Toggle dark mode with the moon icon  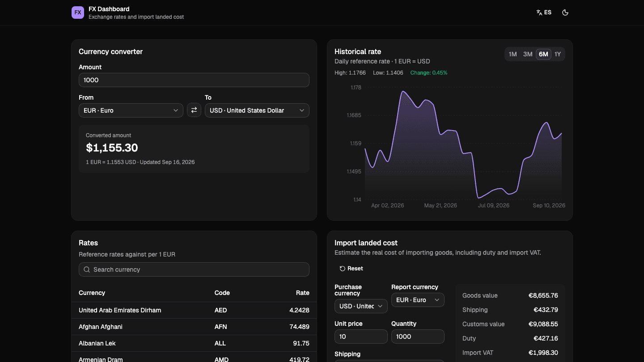click(565, 13)
